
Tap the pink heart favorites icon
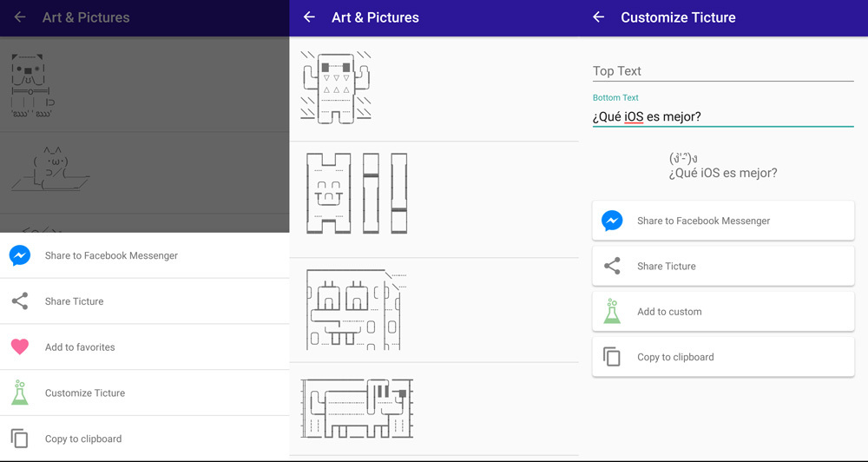20,346
